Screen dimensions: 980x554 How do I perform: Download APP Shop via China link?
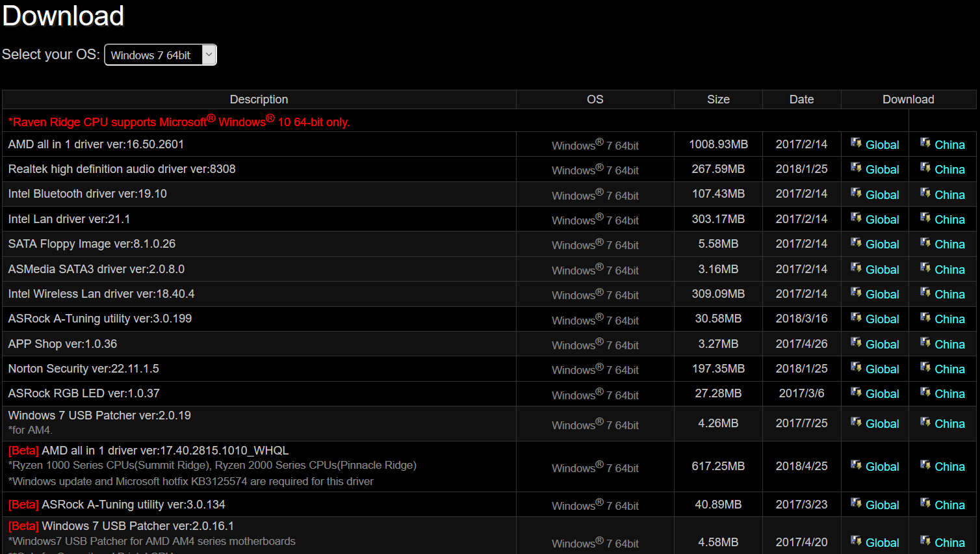coord(949,345)
